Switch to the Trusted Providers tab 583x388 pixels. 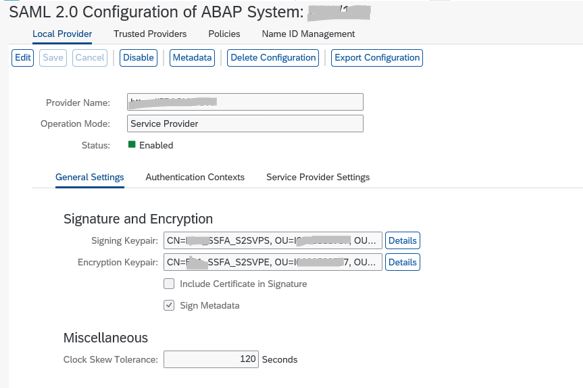[x=150, y=34]
